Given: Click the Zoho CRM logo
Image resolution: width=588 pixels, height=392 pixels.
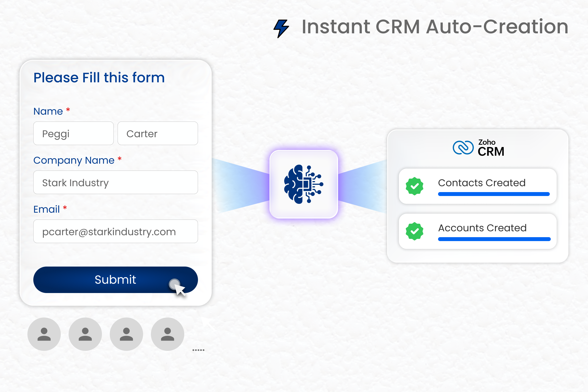Looking at the screenshot, I should (x=478, y=148).
